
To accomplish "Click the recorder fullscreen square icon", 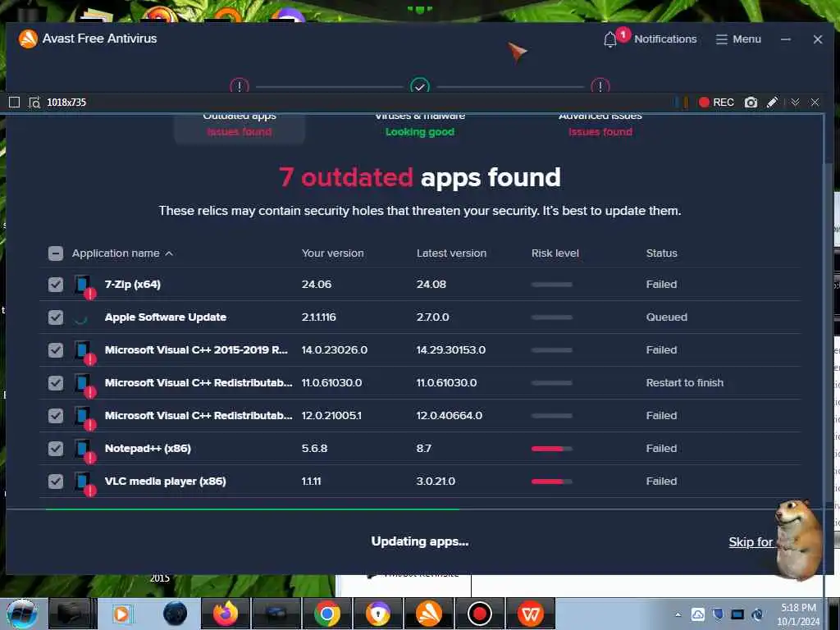I will click(15, 103).
